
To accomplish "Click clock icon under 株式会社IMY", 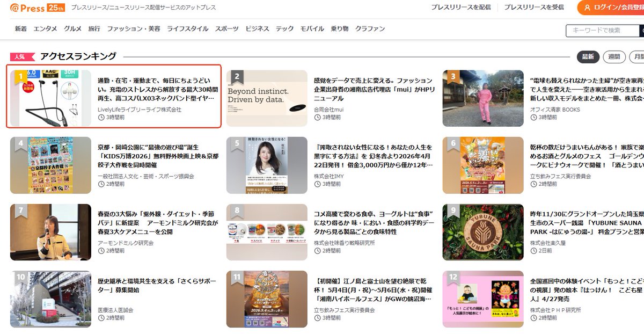I will (317, 184).
